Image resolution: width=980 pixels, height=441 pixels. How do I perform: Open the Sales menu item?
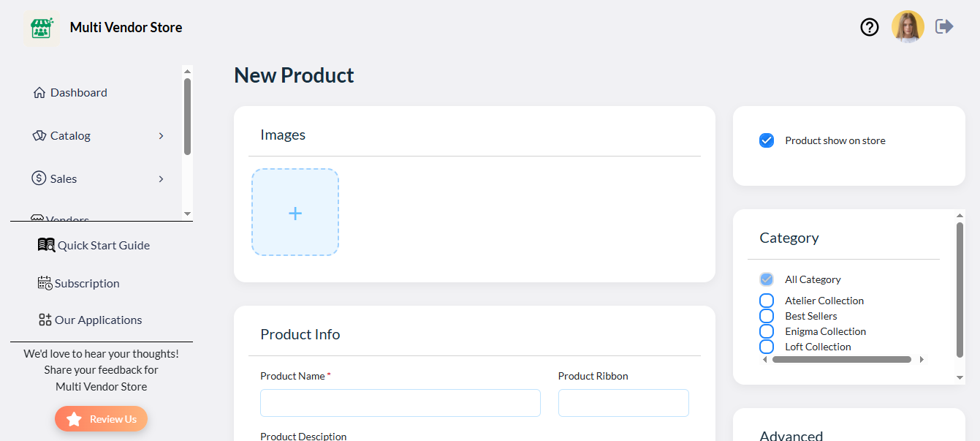point(64,179)
